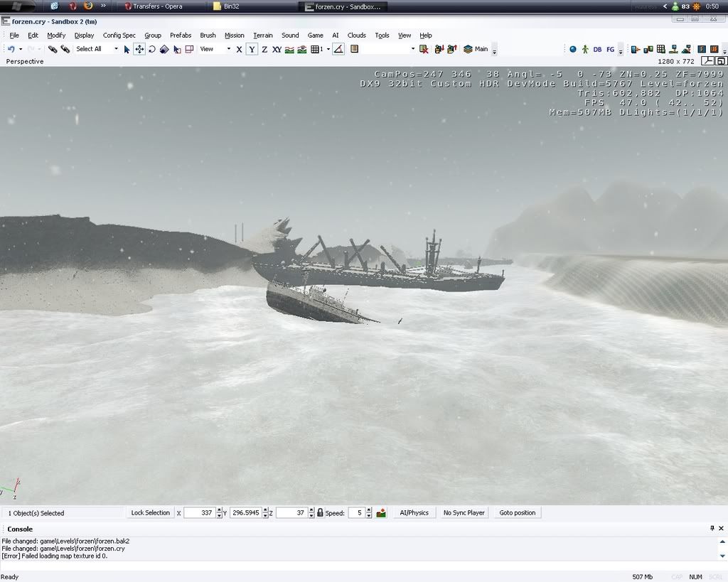Viewport: 728px width, 582px height.
Task: Toggle the XY plane constraint
Action: 277,49
